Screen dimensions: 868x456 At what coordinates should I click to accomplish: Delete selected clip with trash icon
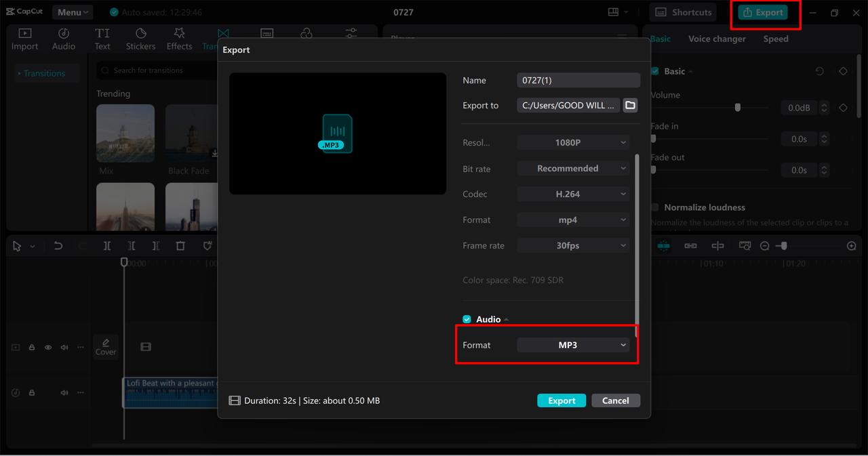point(180,246)
